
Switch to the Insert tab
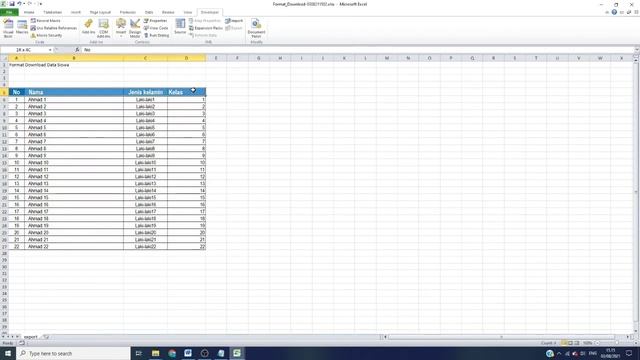coord(76,12)
